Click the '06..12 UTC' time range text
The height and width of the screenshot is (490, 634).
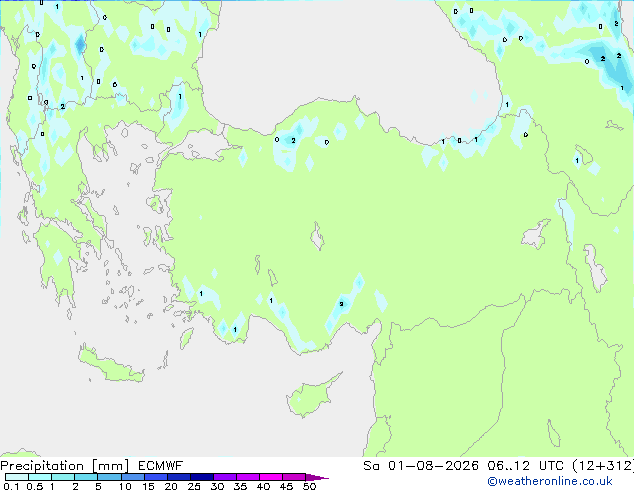[x=525, y=466]
